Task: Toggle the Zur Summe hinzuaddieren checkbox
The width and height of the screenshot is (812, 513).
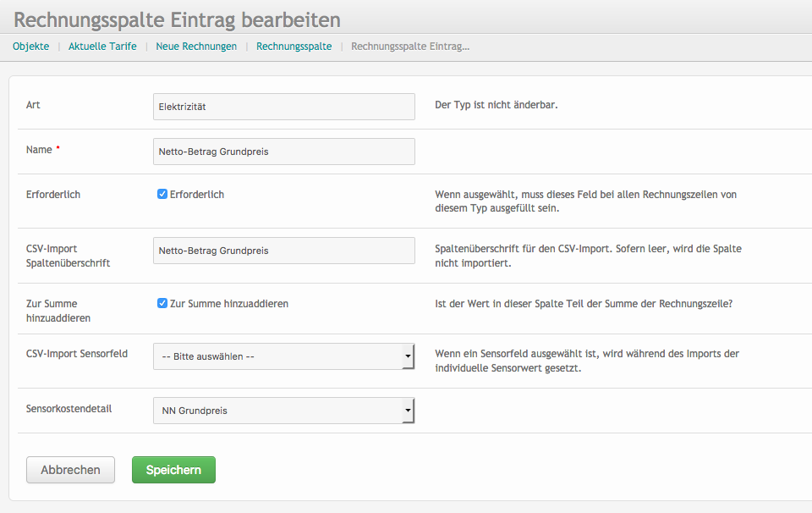Action: [162, 303]
